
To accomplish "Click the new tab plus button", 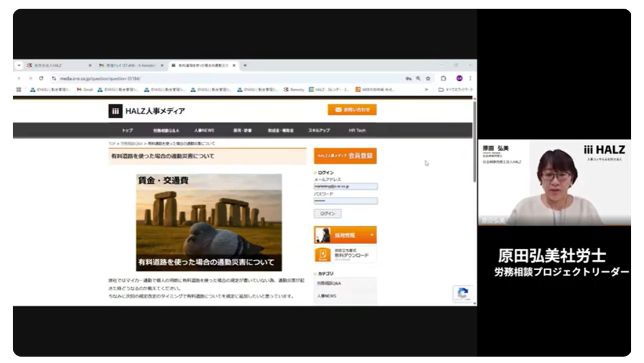I will point(245,66).
